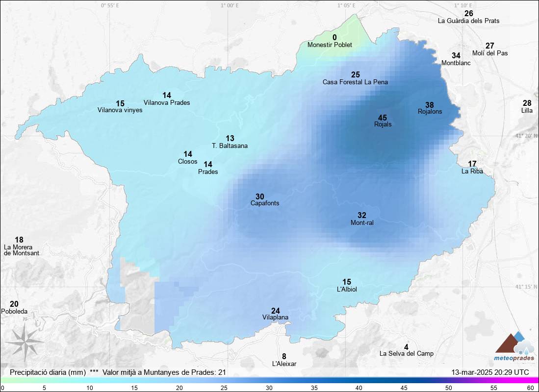Select the Monestir Poblet station label

pos(330,45)
